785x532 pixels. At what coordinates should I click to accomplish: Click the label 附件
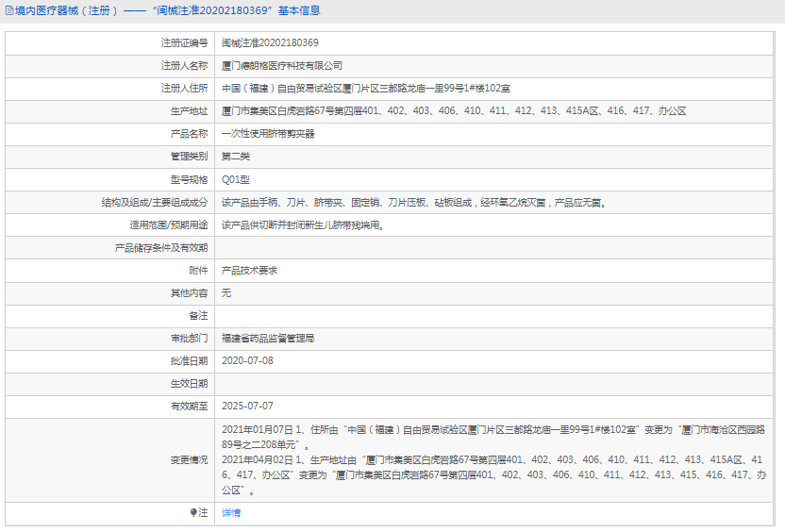(x=199, y=271)
